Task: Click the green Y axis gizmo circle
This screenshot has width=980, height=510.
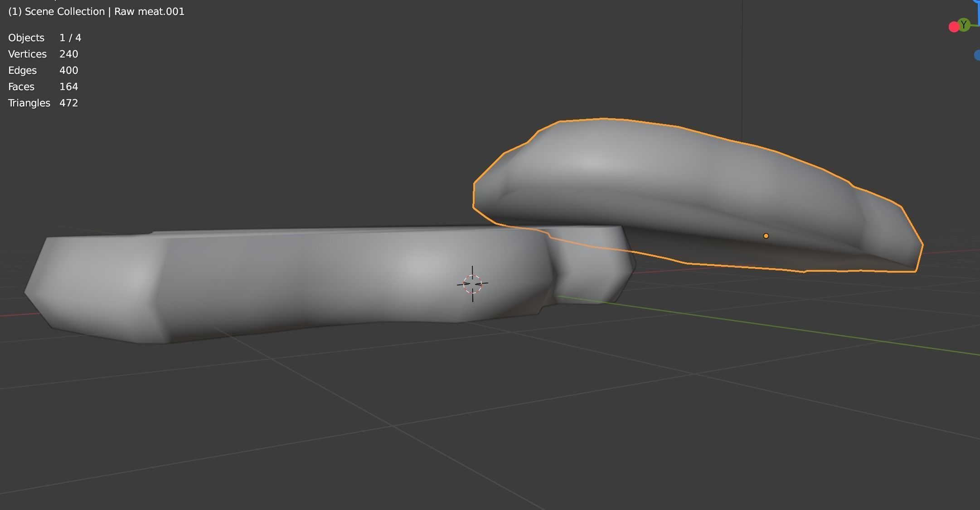Action: click(964, 25)
